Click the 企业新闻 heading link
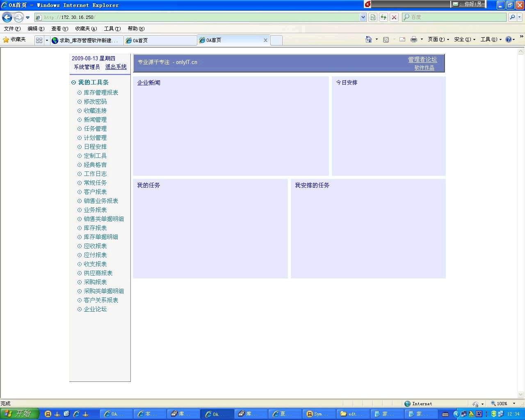525x420 pixels. [148, 83]
